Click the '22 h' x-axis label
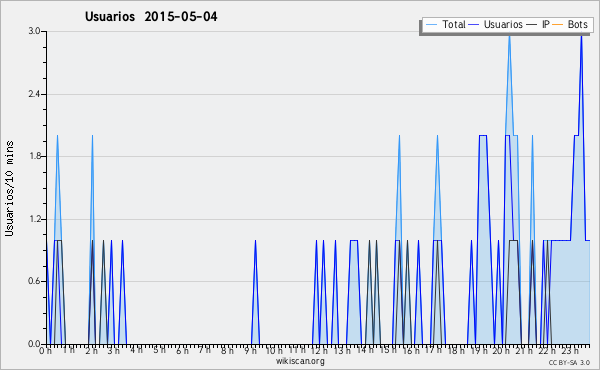The width and height of the screenshot is (600, 370). [547, 350]
